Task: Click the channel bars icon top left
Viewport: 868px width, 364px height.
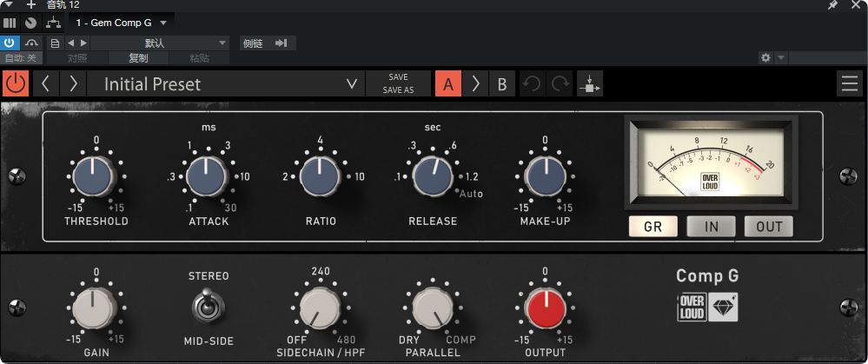Action: click(10, 23)
